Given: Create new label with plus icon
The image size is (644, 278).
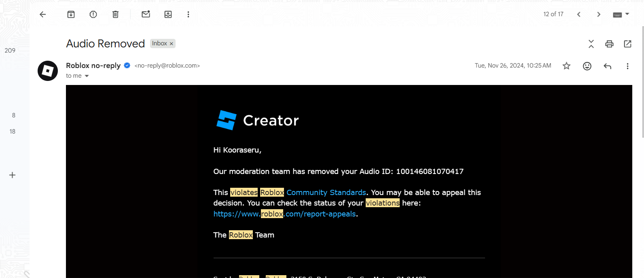Looking at the screenshot, I should point(13,175).
